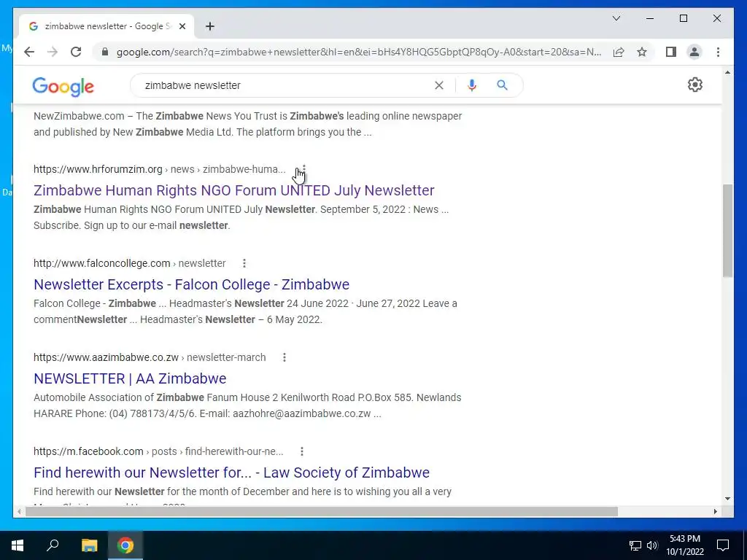The height and width of the screenshot is (560, 747).
Task: Open Newsletter Excerpts - Falcon College link
Action: (x=192, y=284)
